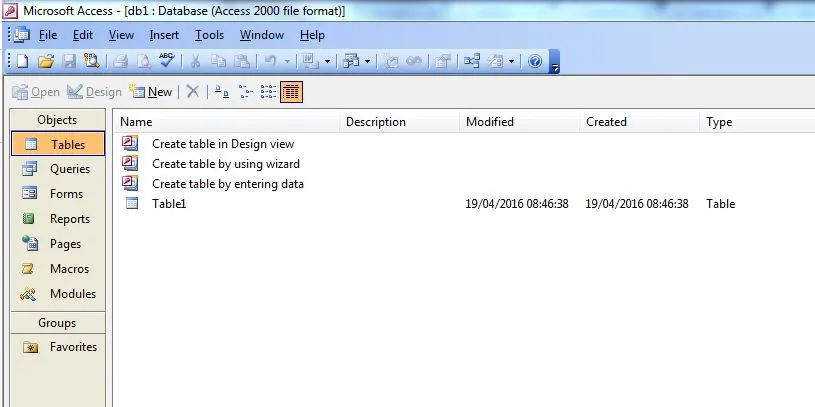815x407 pixels.
Task: Click the Print Preview icon
Action: 143,61
